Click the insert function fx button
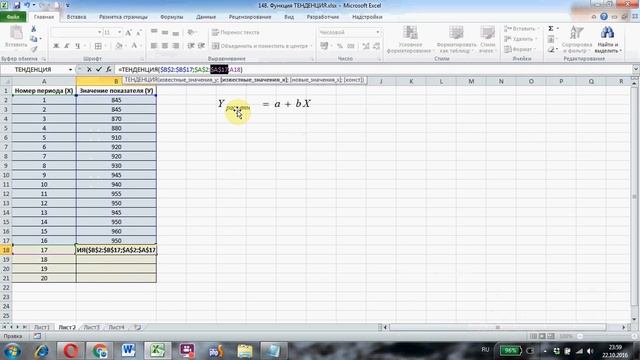This screenshot has height=360, width=640. tap(109, 70)
